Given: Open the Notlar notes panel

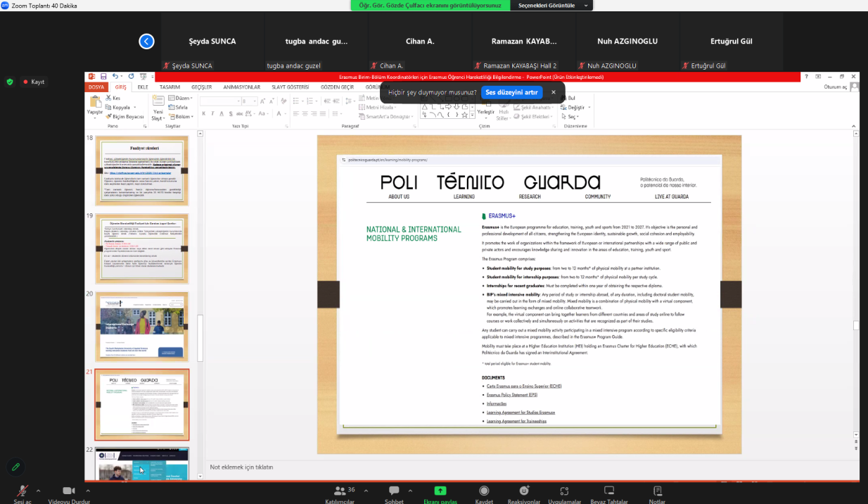Looking at the screenshot, I should [658, 493].
